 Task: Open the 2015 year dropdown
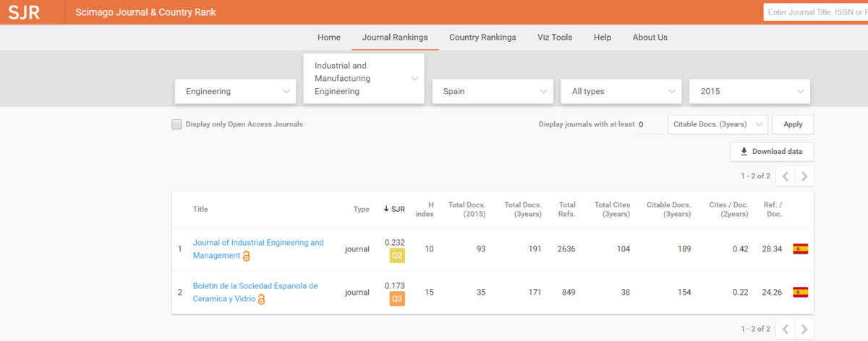749,92
